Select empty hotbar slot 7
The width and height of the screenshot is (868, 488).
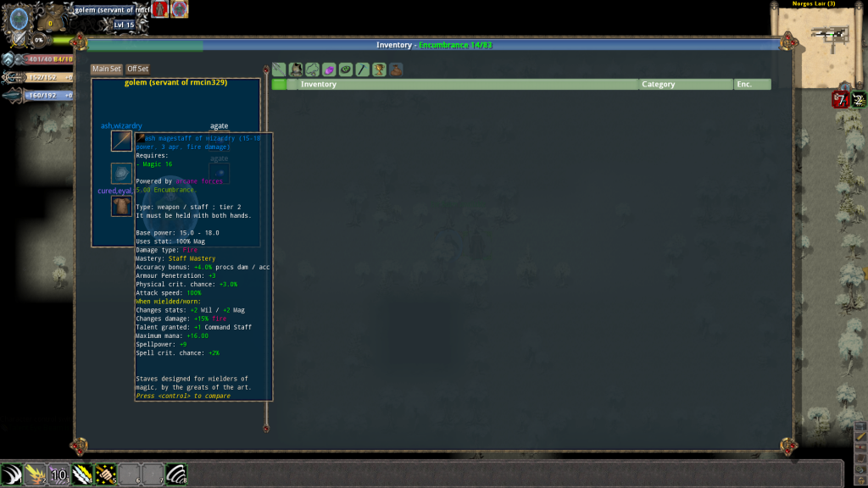point(153,474)
